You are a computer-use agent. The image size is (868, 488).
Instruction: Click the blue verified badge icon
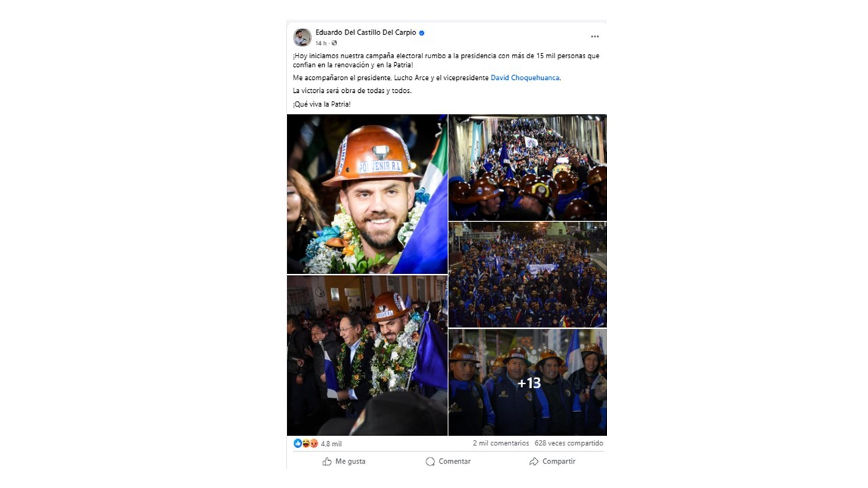422,33
